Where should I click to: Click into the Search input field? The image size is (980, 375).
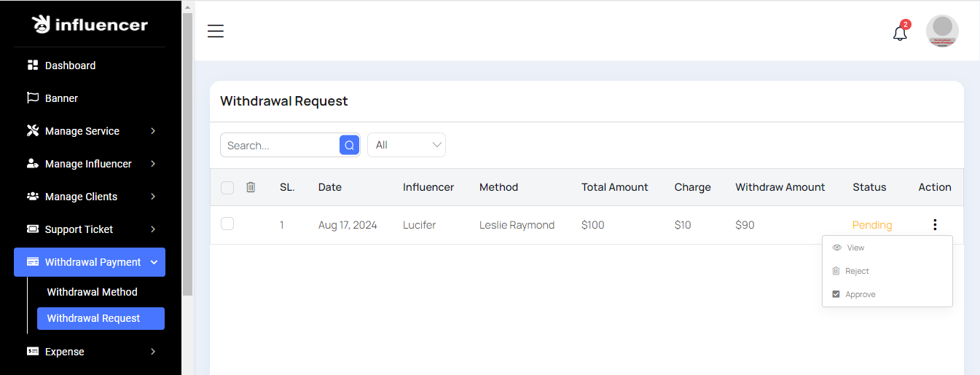[x=280, y=145]
